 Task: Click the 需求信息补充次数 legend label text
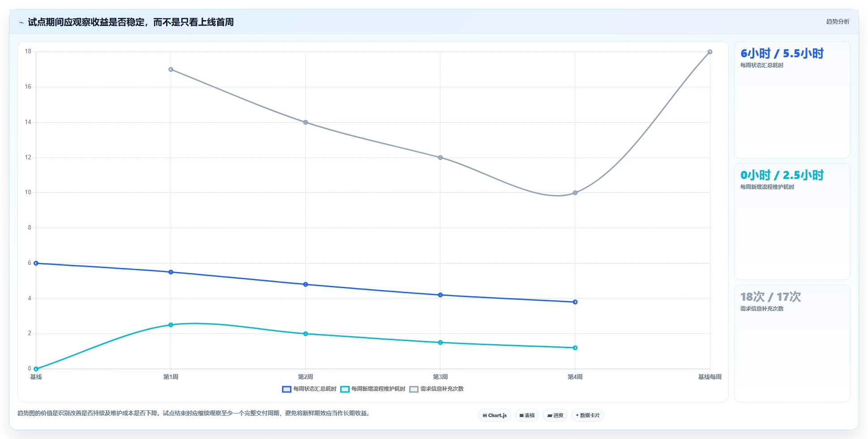(x=442, y=389)
